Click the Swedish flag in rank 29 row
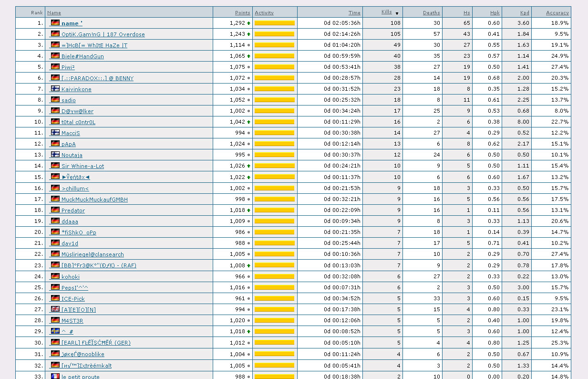 point(55,331)
